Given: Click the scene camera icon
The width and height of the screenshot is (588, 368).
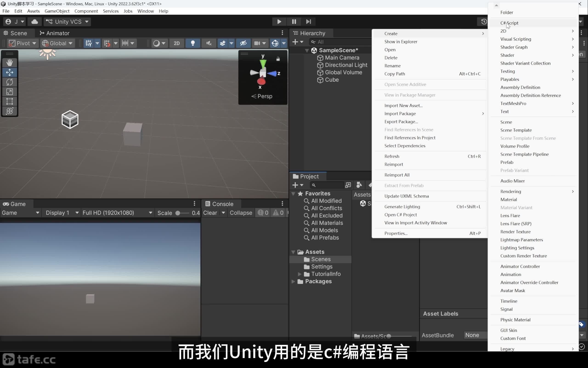Looking at the screenshot, I should coord(257,43).
